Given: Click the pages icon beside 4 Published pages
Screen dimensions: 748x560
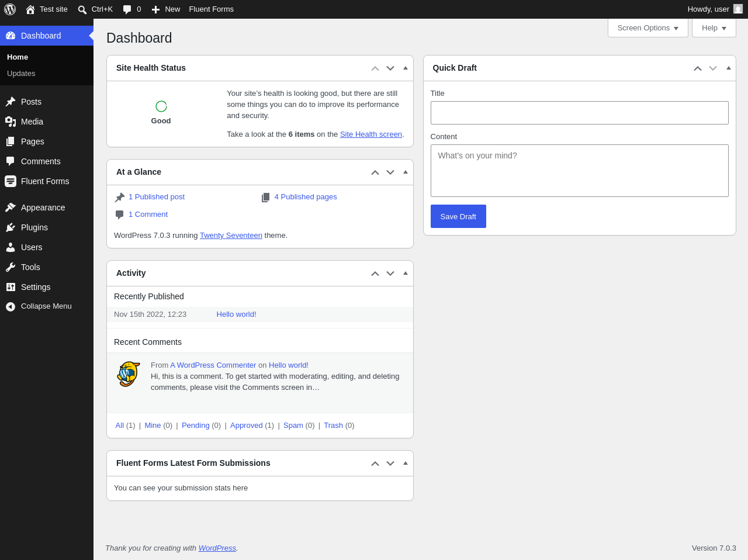Looking at the screenshot, I should pos(266,198).
